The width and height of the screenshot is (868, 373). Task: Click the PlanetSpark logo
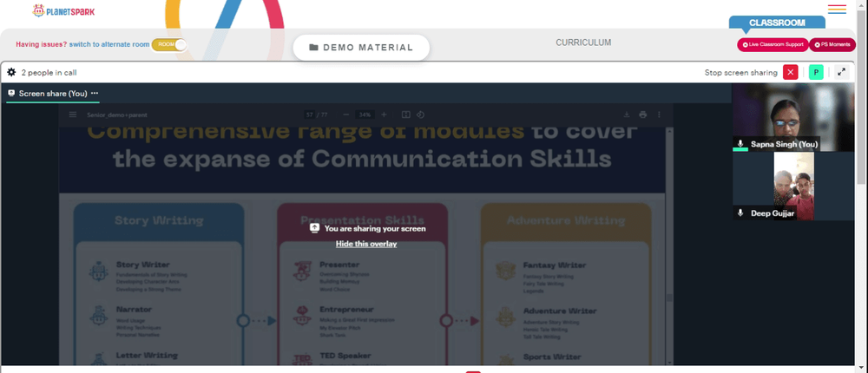(x=63, y=10)
